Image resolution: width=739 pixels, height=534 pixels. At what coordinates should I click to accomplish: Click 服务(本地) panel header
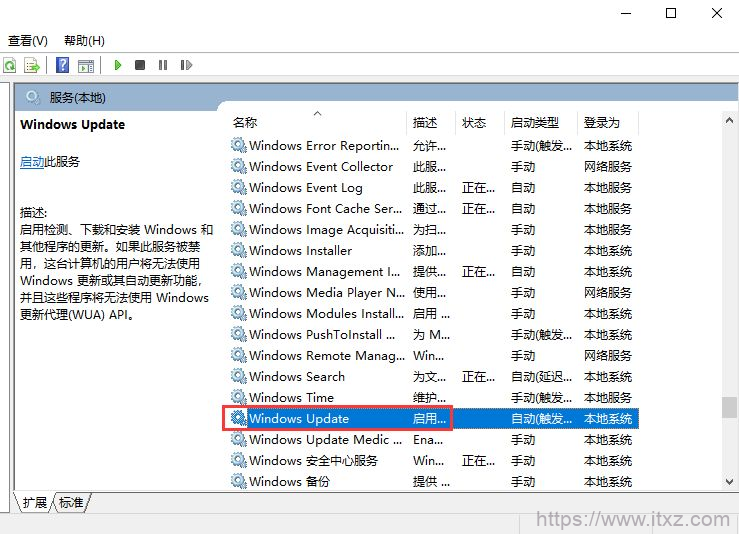pos(77,98)
